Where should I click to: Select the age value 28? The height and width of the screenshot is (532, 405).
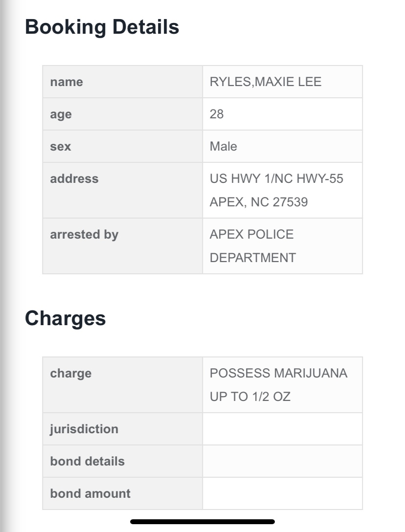217,114
